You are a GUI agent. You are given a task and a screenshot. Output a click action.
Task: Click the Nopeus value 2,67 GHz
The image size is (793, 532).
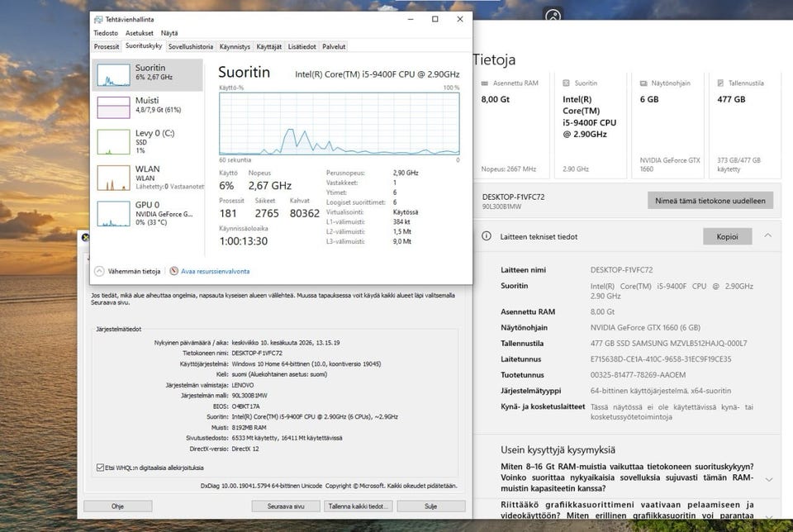pyautogui.click(x=269, y=186)
